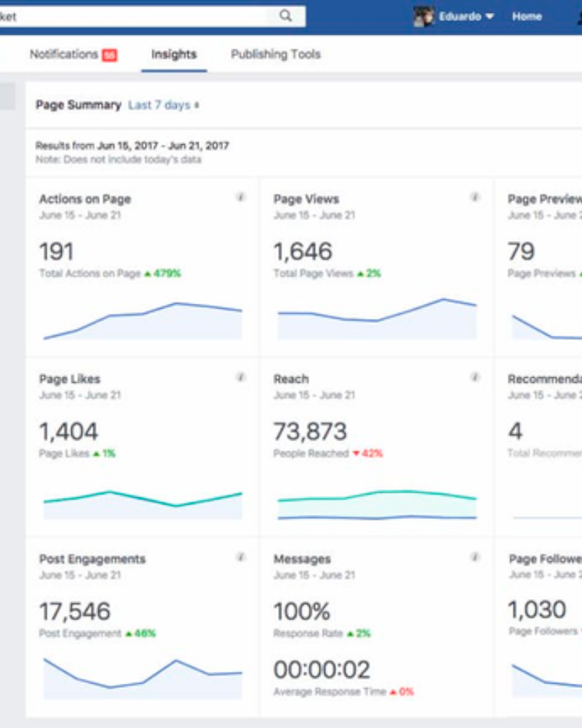Image resolution: width=582 pixels, height=728 pixels.
Task: Open the Last 7 days range dropdown
Action: (164, 106)
